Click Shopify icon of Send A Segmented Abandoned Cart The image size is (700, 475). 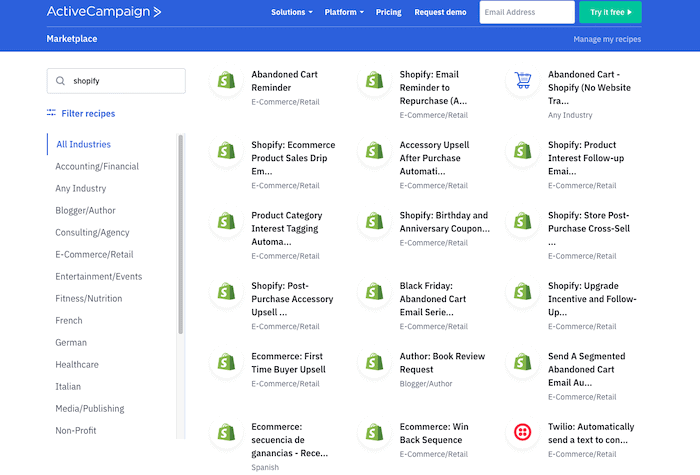(x=523, y=362)
